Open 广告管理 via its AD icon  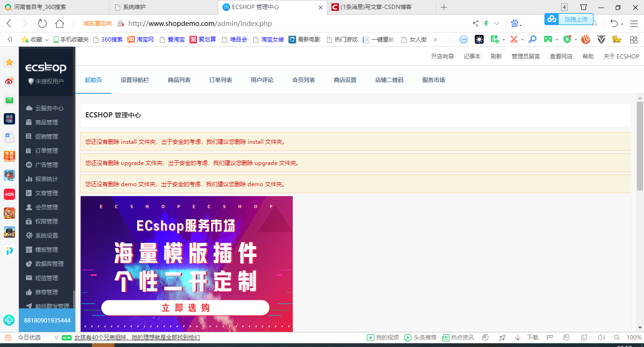pyautogui.click(x=29, y=165)
